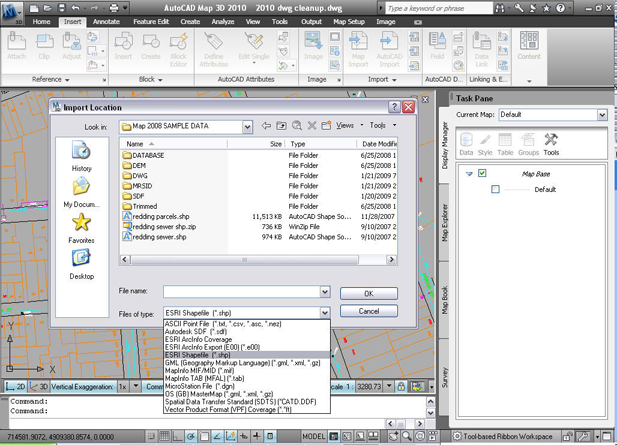Toggle 2D view mode in status bar
The height and width of the screenshot is (445, 617).
tap(16, 387)
